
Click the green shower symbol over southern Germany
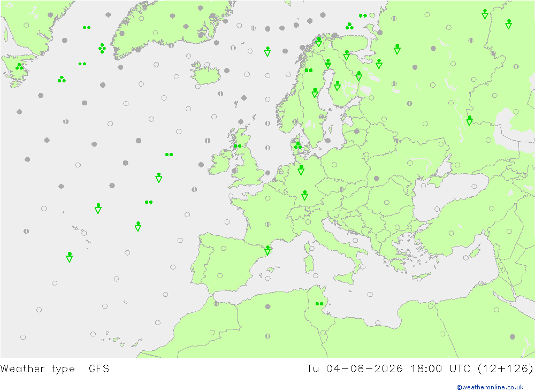(x=305, y=195)
